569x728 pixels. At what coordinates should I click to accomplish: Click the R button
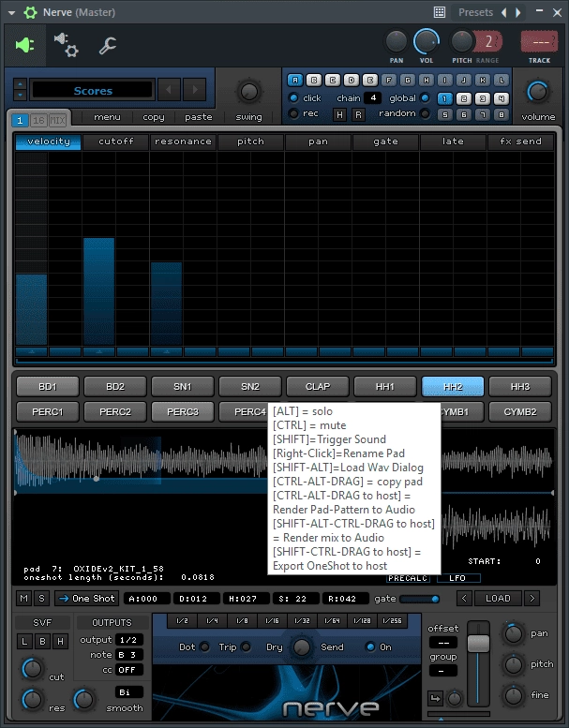pos(358,114)
